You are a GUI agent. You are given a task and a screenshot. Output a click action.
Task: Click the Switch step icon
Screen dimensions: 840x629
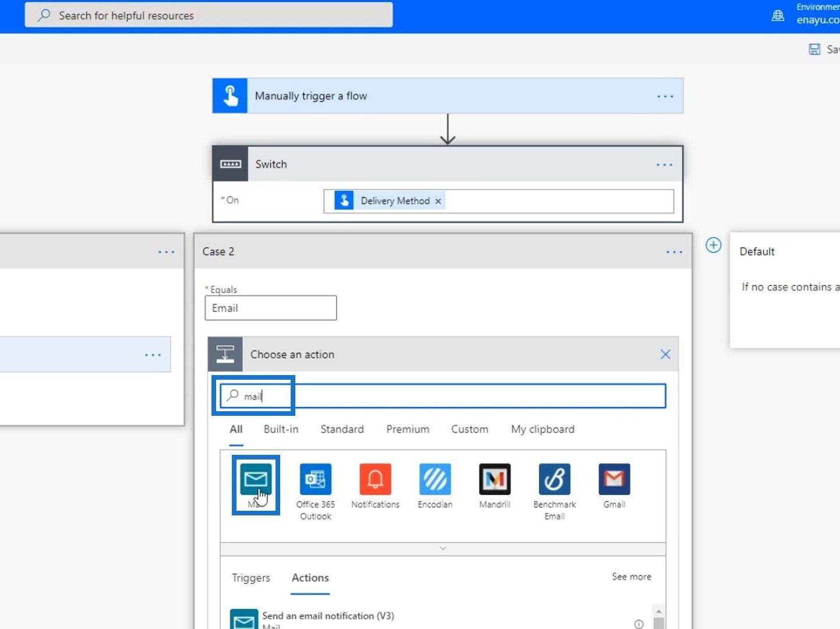pos(231,164)
